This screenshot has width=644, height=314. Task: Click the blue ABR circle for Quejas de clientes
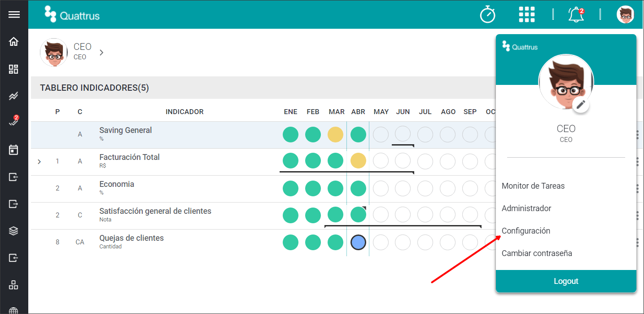(x=358, y=243)
